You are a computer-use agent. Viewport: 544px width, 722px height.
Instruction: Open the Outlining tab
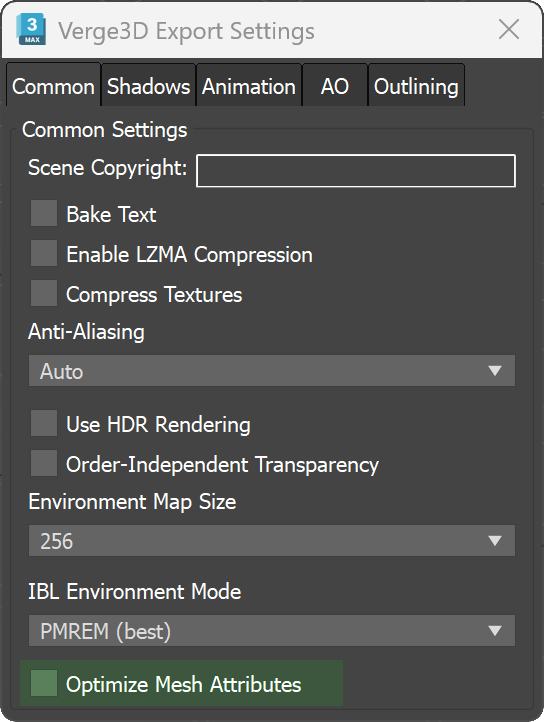click(x=416, y=86)
